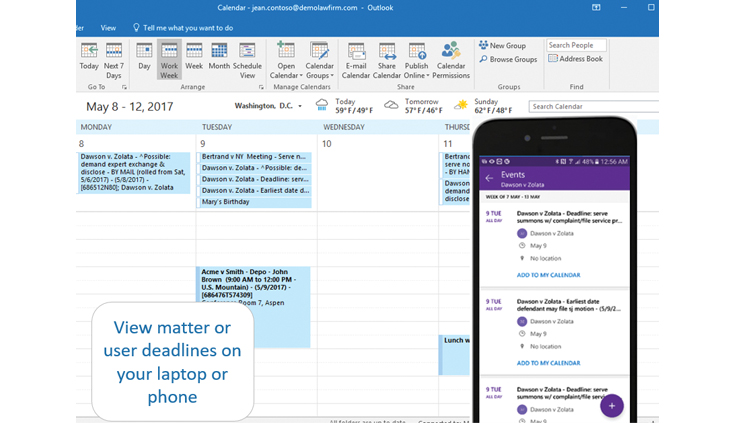Click the E-mail Calendar button
The width and height of the screenshot is (733, 423).
(x=356, y=61)
